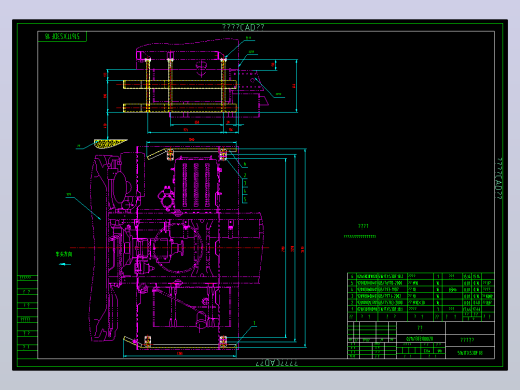Click the "????" notes heading text

click(363, 226)
